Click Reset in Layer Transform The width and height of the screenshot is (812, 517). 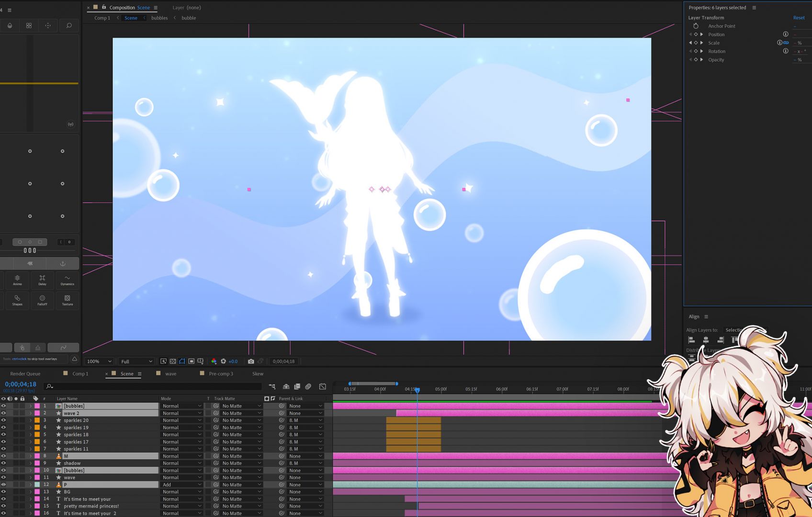799,18
